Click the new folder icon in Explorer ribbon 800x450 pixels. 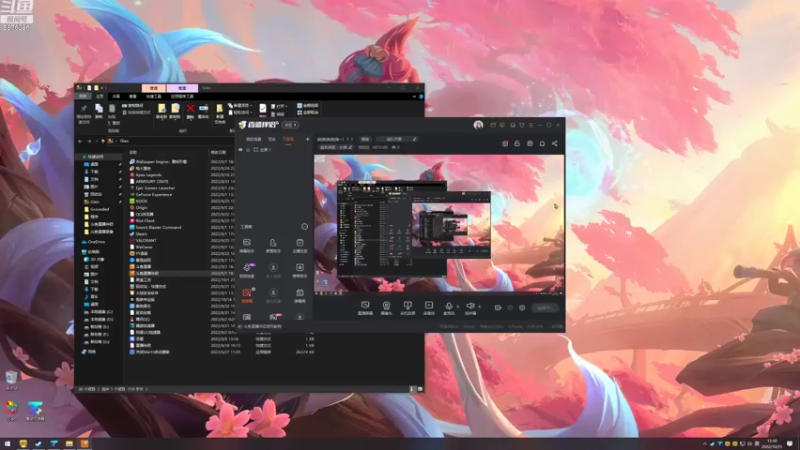[219, 109]
